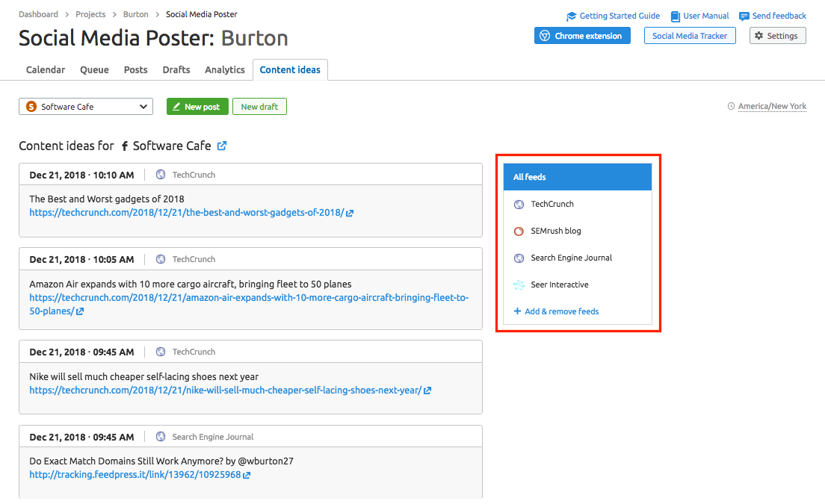
Task: Click the Search Engine Journal globe icon in the feed list
Action: pos(519,258)
